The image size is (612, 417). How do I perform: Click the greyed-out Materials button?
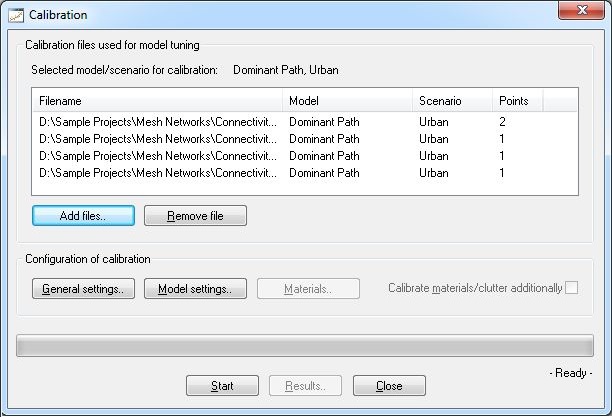pos(308,289)
